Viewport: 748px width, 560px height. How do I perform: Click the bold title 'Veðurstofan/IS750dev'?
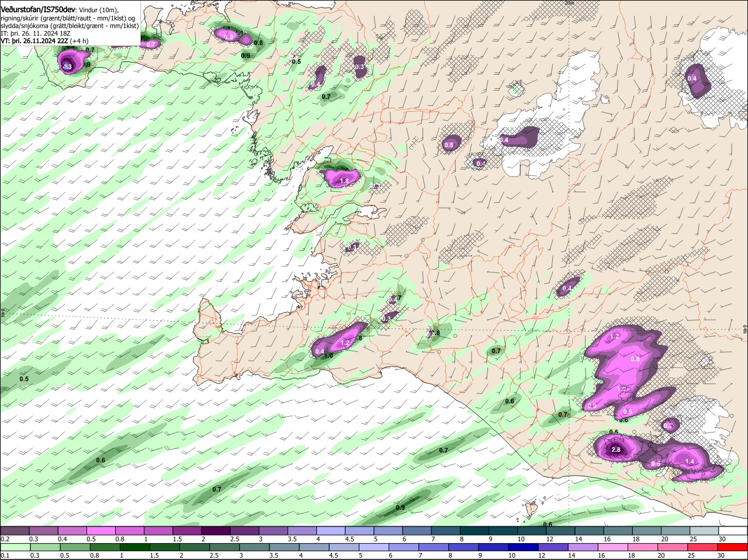point(38,9)
